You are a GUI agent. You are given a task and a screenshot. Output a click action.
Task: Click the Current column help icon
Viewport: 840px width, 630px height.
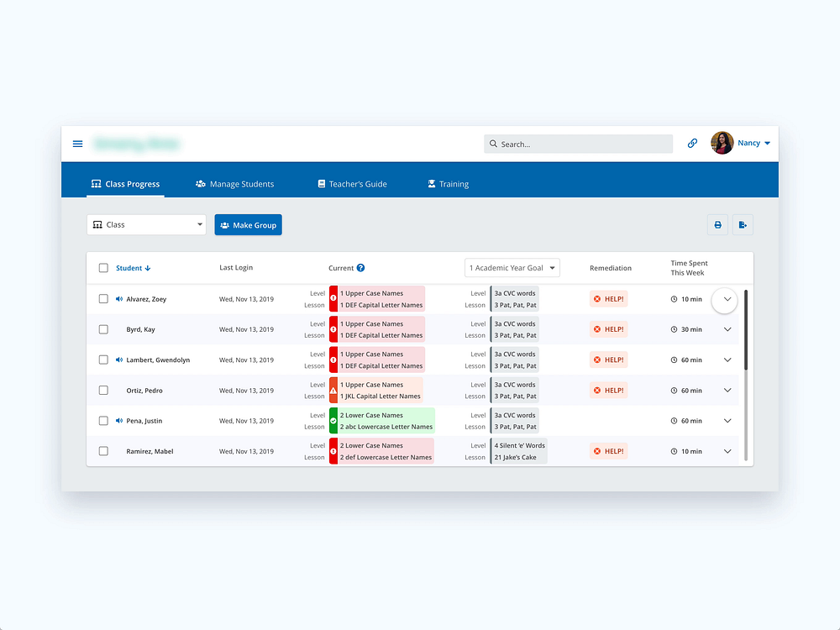click(x=360, y=268)
